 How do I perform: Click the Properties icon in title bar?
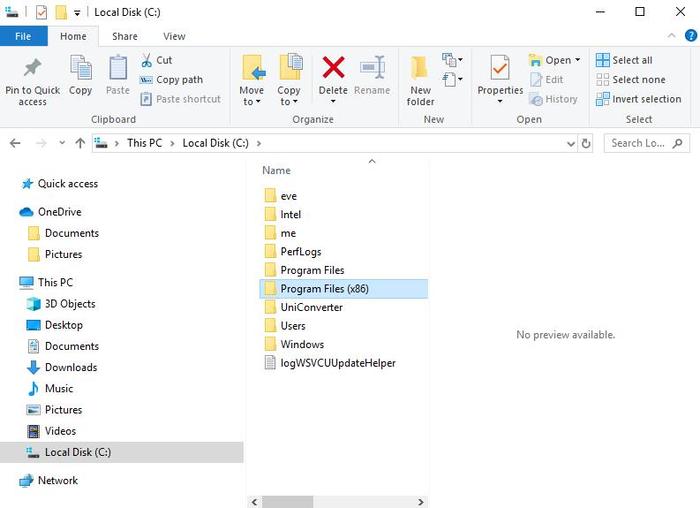(x=41, y=12)
